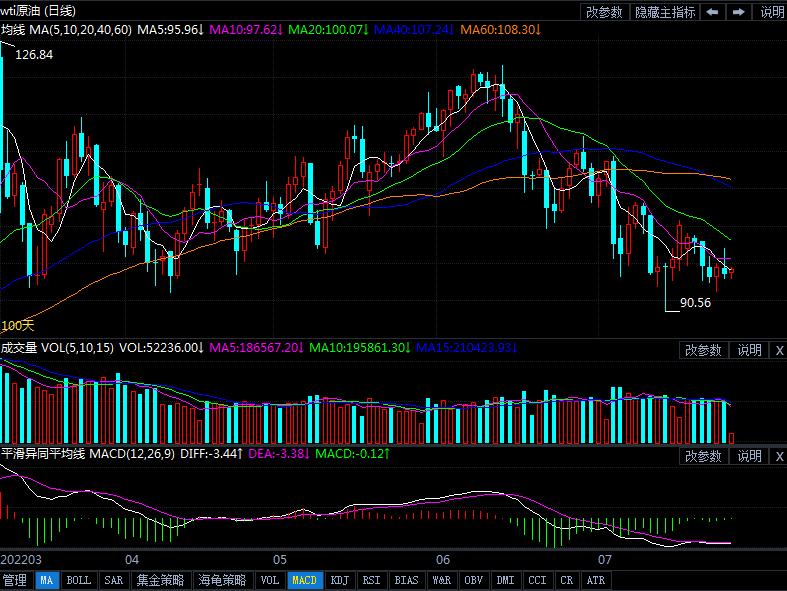Click 改参数 in the volume panel
The image size is (787, 591).
[703, 350]
